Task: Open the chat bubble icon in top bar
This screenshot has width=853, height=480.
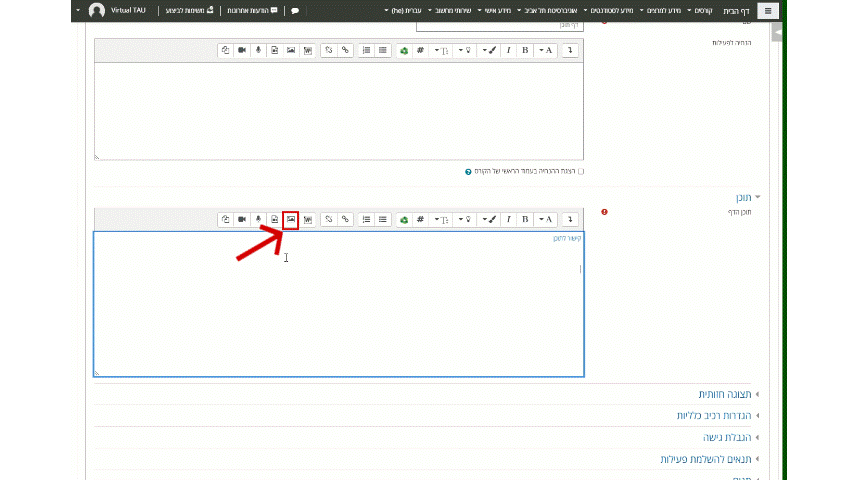Action: pyautogui.click(x=295, y=10)
